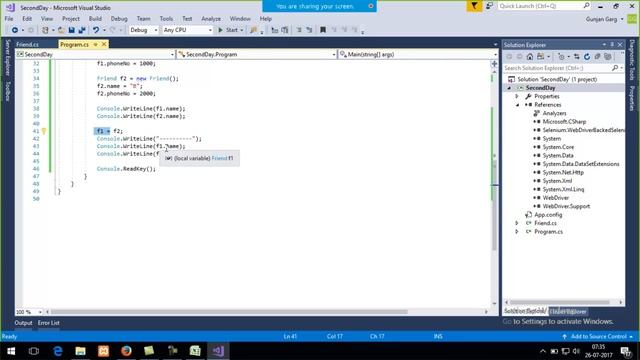Open the Server Explorer side tab
The image size is (640, 360).
coord(7,58)
